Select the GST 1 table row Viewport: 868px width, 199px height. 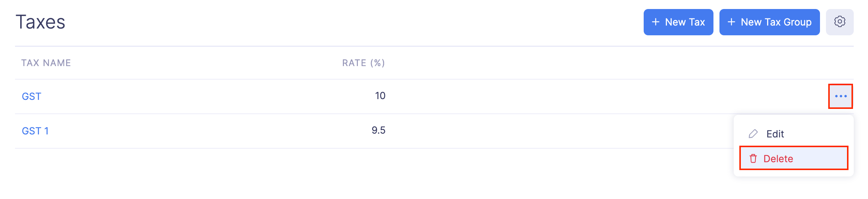(x=525, y=131)
